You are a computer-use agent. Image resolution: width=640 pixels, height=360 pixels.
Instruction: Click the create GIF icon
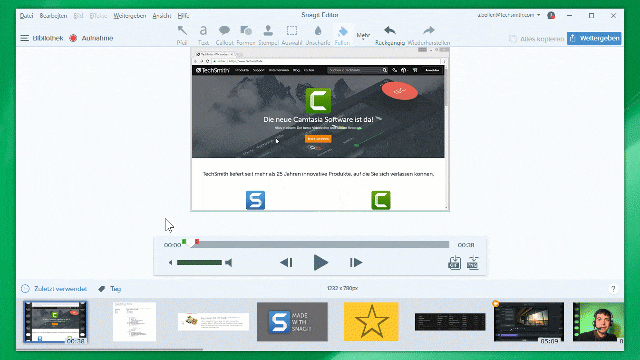click(454, 262)
